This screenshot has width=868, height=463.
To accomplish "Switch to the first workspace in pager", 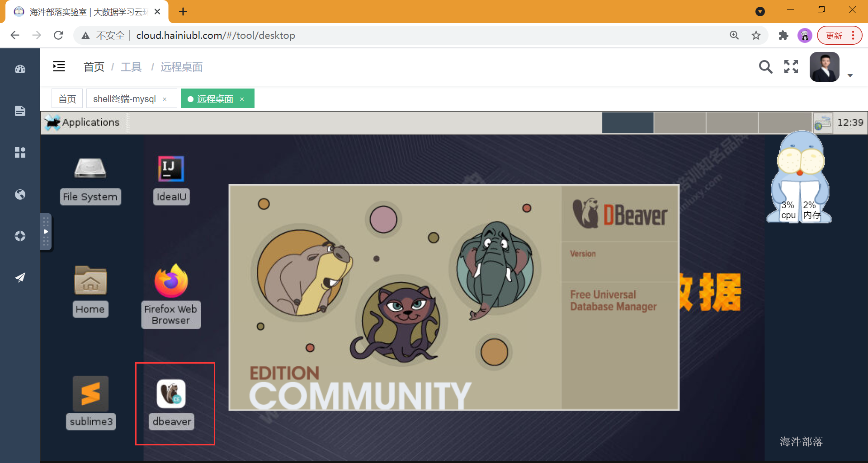I will [x=627, y=122].
